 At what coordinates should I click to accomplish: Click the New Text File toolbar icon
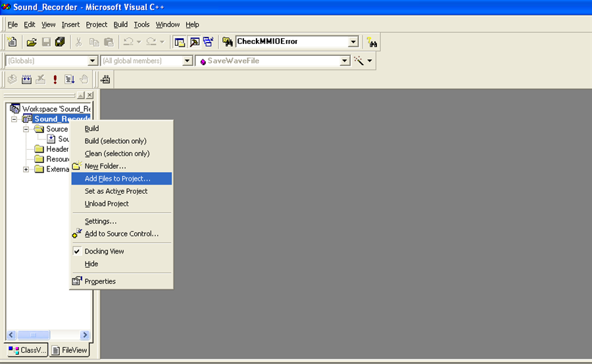(x=12, y=42)
